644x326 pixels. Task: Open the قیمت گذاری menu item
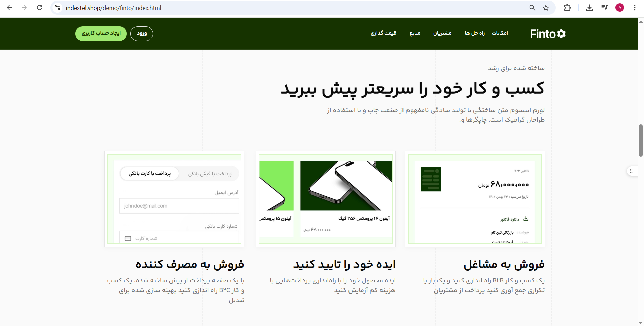click(383, 33)
